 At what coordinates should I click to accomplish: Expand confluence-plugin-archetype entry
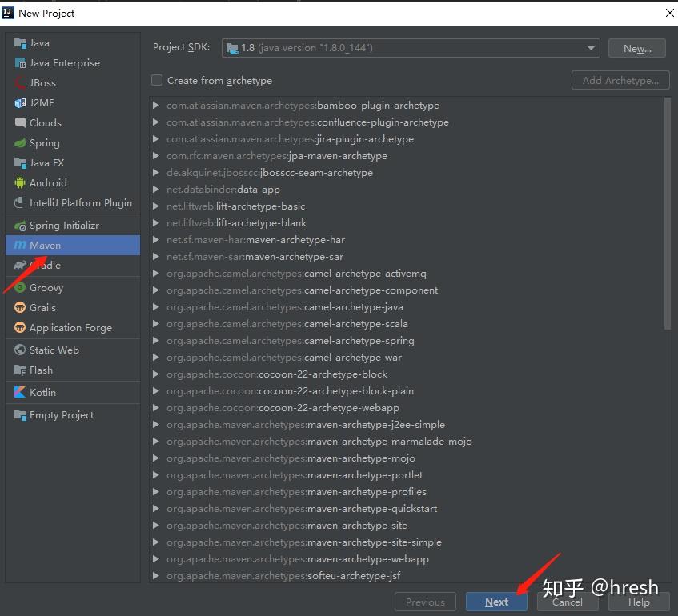pos(156,122)
